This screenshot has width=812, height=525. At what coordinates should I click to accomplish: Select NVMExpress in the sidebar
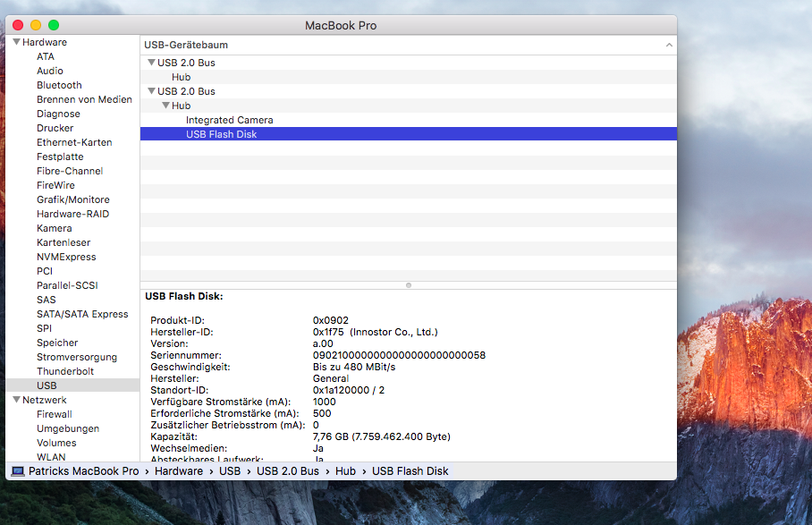point(66,257)
